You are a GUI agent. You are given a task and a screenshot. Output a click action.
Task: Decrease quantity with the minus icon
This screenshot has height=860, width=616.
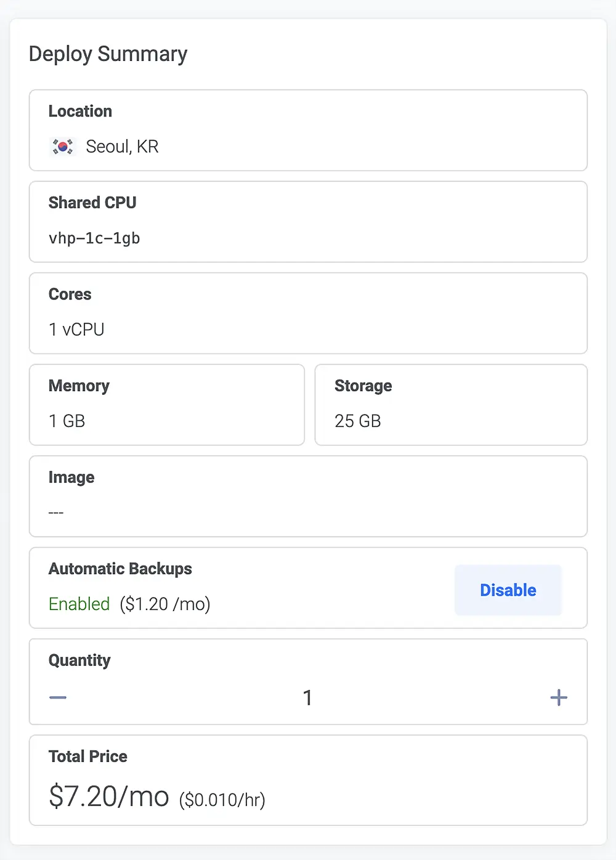click(x=58, y=697)
